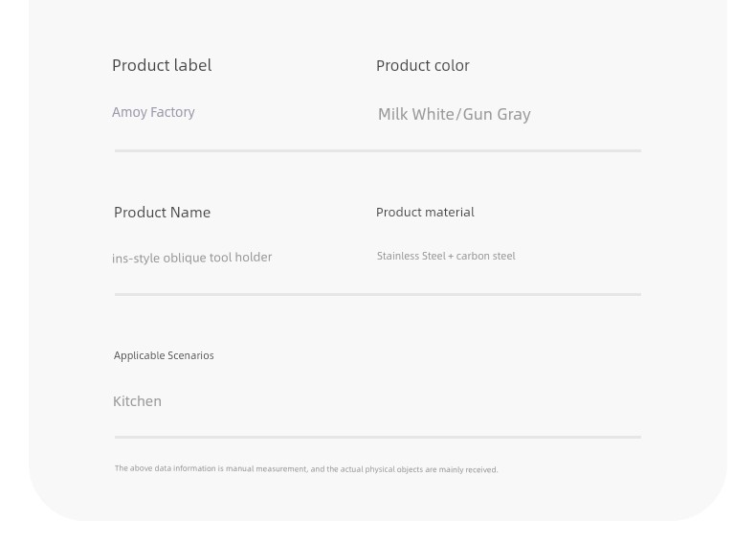Select the Kitchen scenario value
The image size is (756, 544).
[x=137, y=401]
